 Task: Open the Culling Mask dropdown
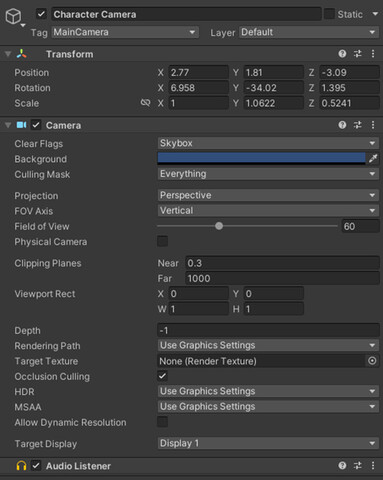(x=268, y=174)
